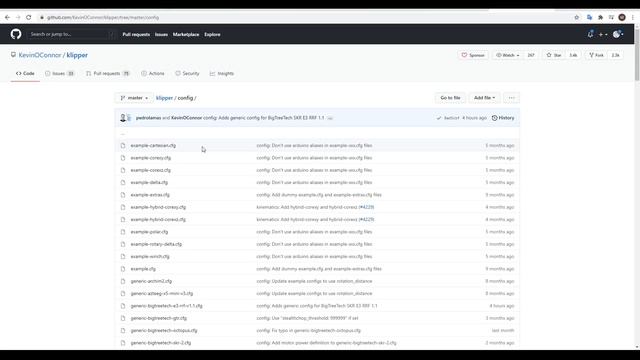
Task: Open Issues in the top header
Action: click(x=161, y=35)
